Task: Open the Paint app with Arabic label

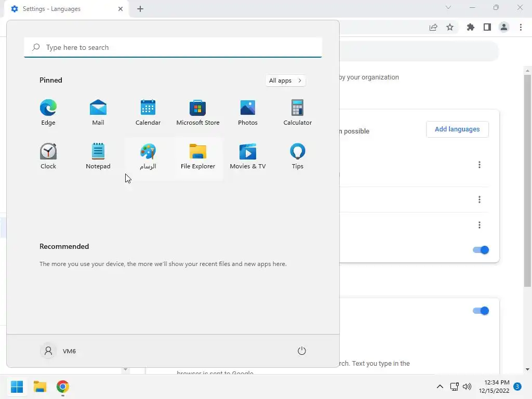Action: coord(148,156)
